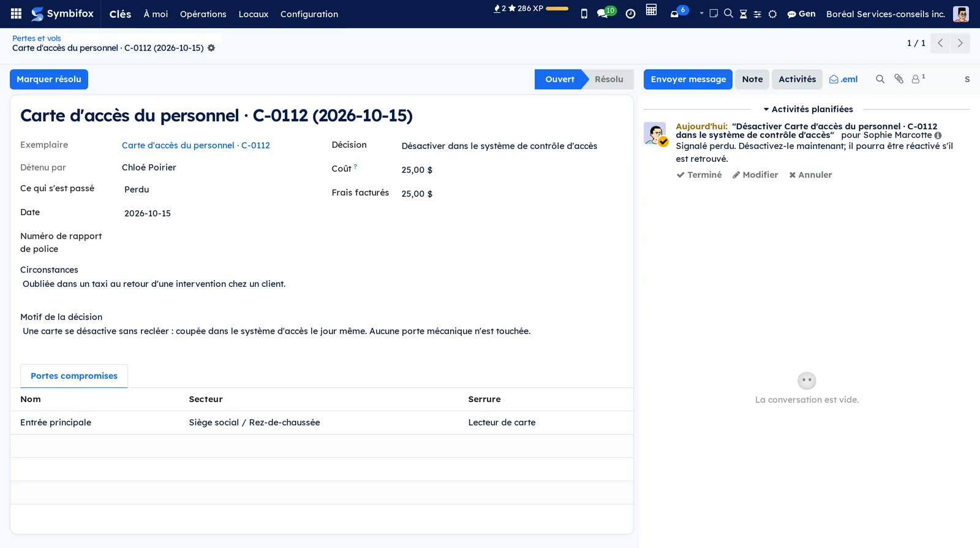Viewport: 980px width, 548px height.
Task: Click the paperclip attachments icon
Action: pos(899,79)
